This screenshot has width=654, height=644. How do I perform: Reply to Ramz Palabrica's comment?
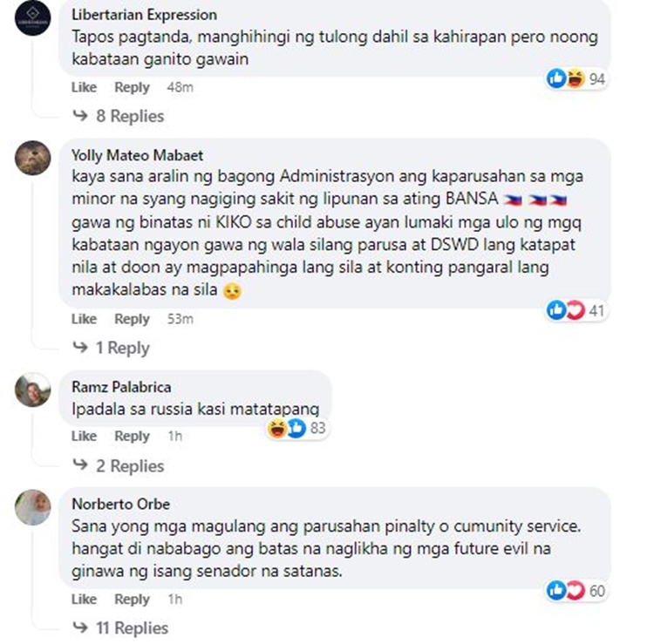coord(132,436)
